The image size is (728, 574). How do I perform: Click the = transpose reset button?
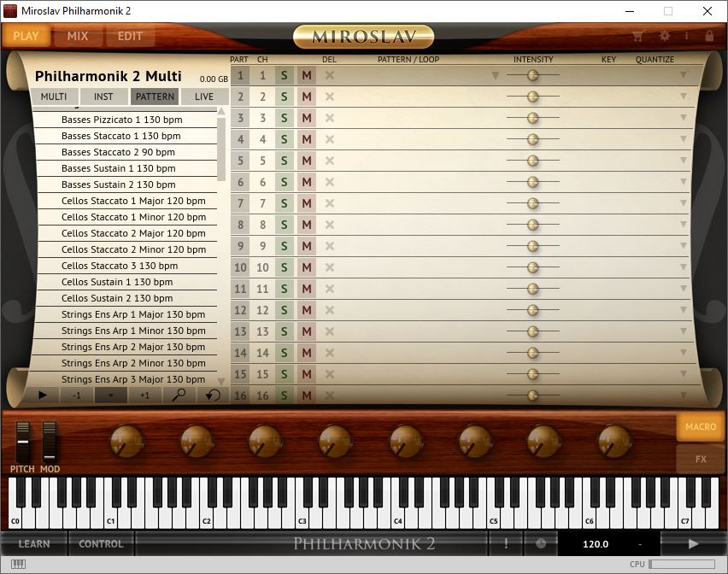click(x=111, y=395)
